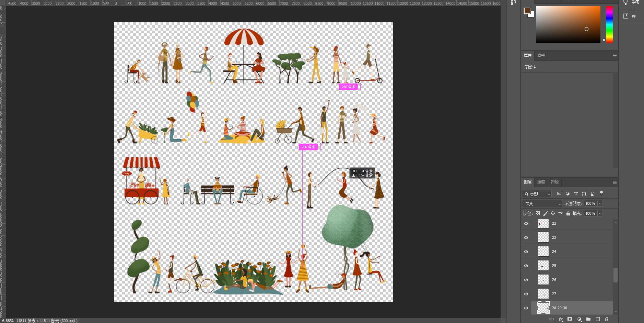The height and width of the screenshot is (323, 644).
Task: Open the 学习 learn panel button
Action: coord(631,2)
